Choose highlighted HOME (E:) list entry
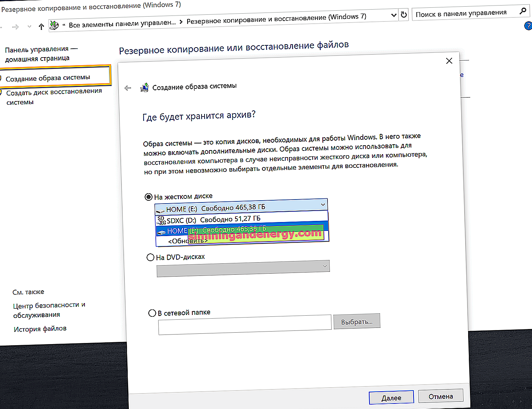Viewport: 532px width, 409px height. [242, 229]
